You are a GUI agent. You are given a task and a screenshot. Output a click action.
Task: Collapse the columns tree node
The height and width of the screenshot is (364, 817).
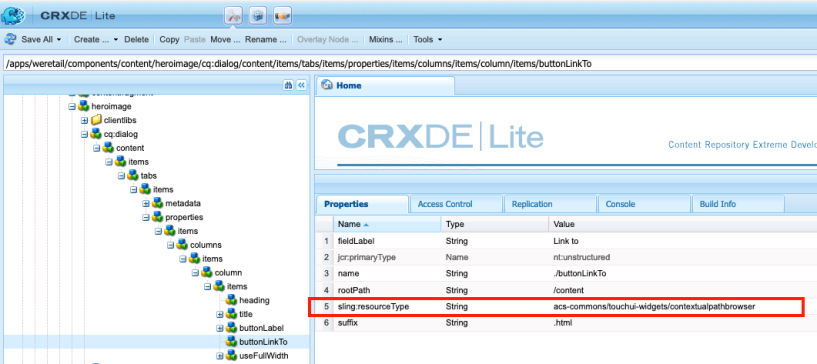pos(170,245)
